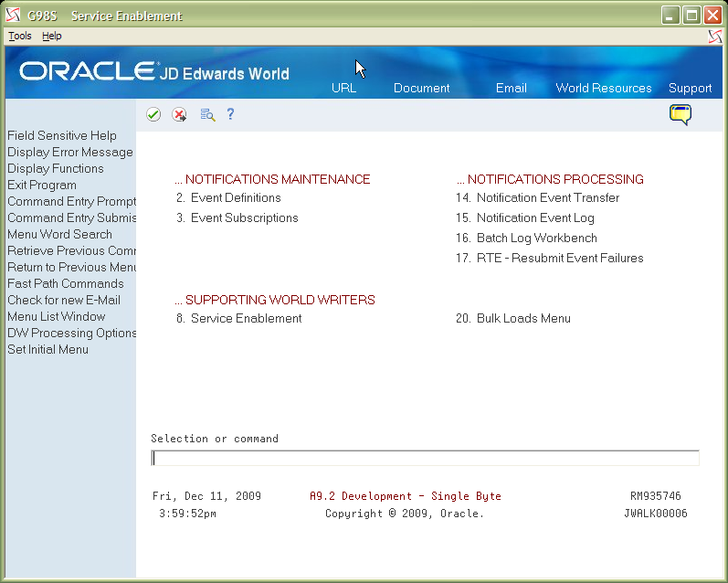Select Retrieve Previous Command
The image size is (728, 583).
point(71,251)
